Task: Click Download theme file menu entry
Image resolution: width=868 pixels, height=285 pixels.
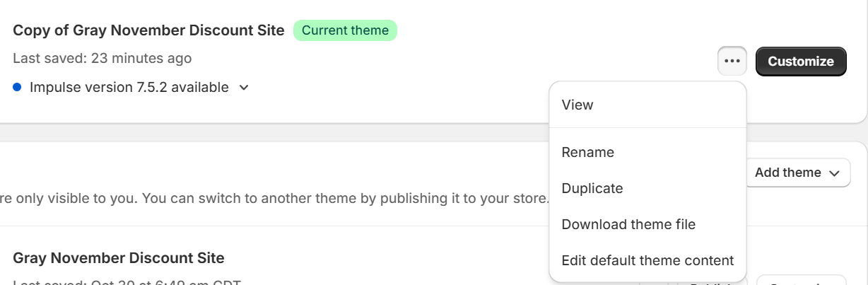Action: click(x=628, y=224)
